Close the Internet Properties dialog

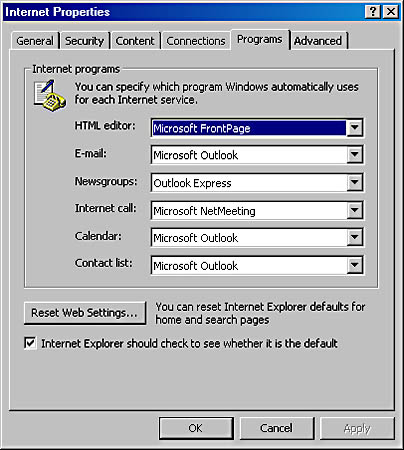click(391, 12)
